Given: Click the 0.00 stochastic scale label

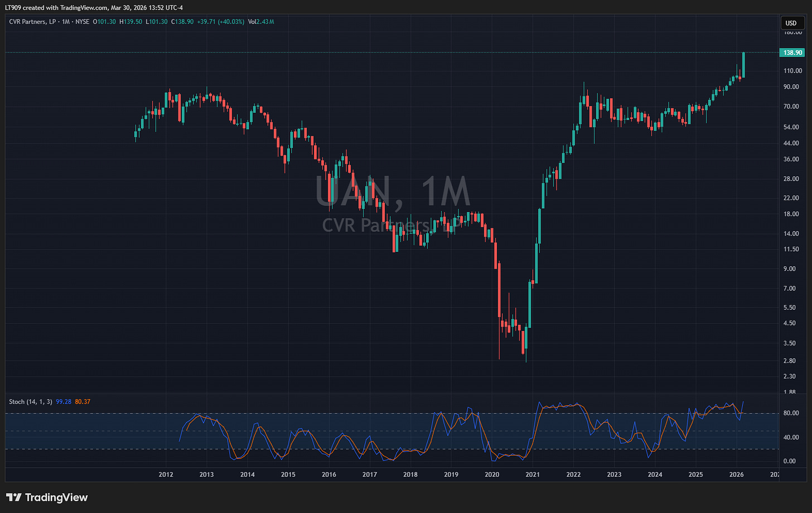Looking at the screenshot, I should 790,461.
